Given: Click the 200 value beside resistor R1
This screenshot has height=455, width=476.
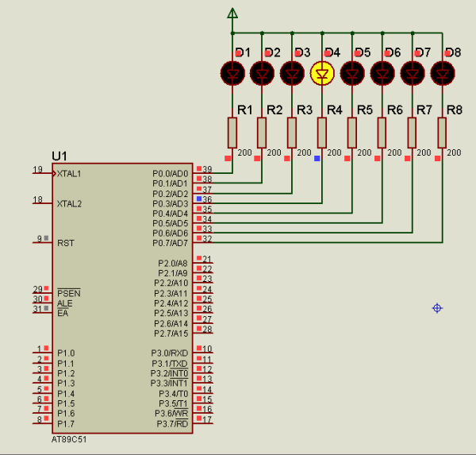Looking at the screenshot, I should click(244, 152).
